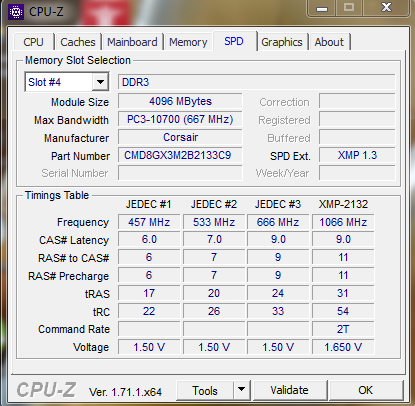Click the tRC value 33
This screenshot has height=406, width=415.
coord(278,311)
